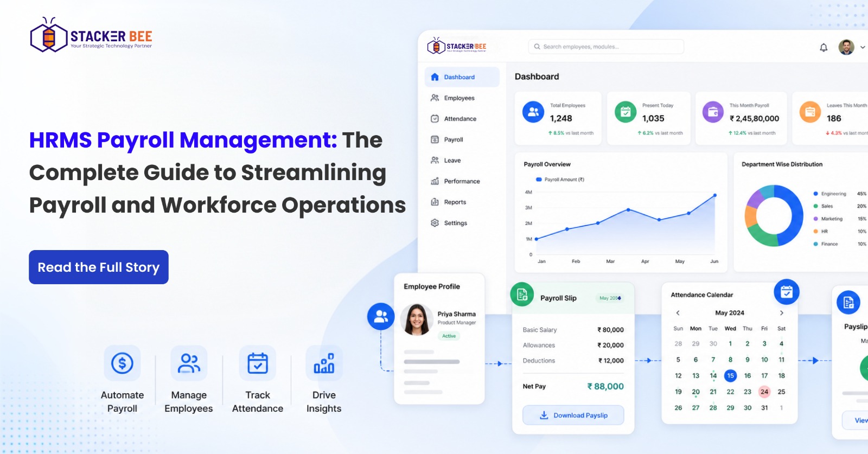Click the Automate Payroll dollar icon
Viewport: 868px width, 454px height.
pos(122,363)
